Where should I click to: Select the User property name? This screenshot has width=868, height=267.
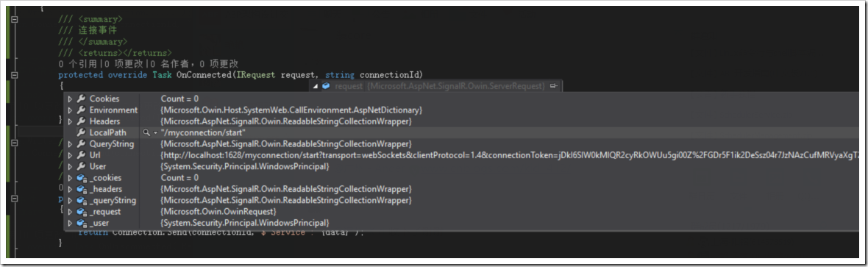98,166
